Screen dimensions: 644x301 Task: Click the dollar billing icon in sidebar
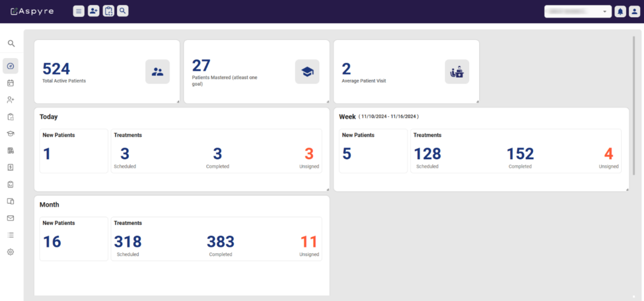[x=10, y=167]
